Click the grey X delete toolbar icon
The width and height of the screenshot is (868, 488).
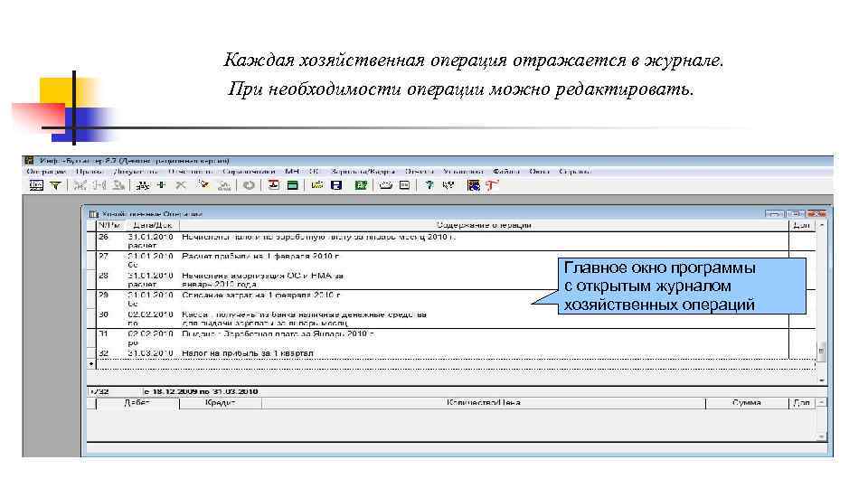pos(181,185)
